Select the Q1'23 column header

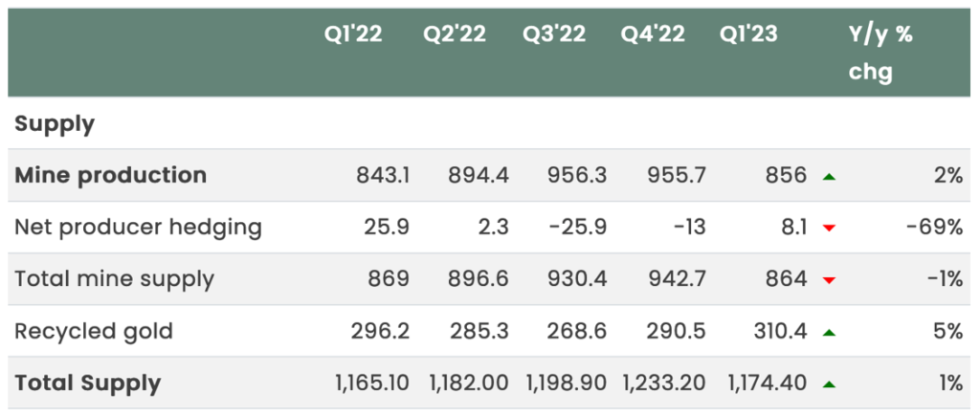point(748,34)
